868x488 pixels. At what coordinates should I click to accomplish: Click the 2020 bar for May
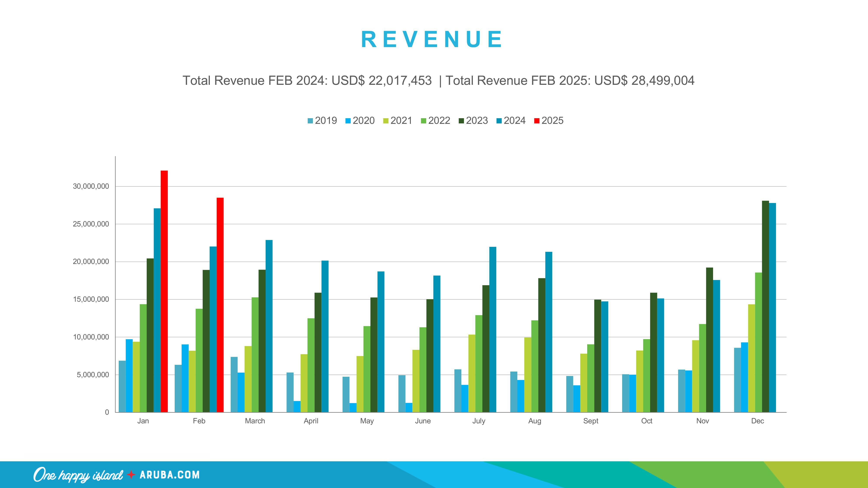point(353,408)
